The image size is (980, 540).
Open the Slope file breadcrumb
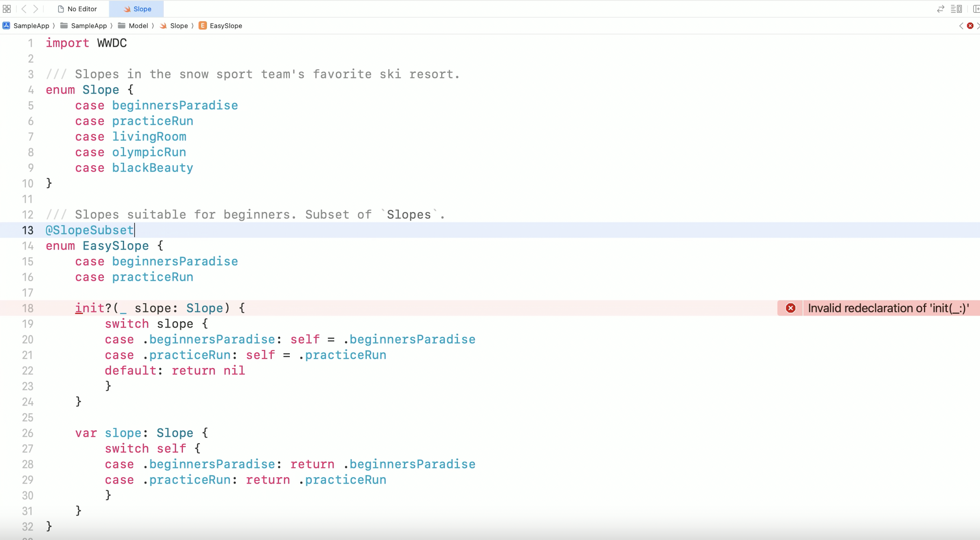click(x=174, y=26)
